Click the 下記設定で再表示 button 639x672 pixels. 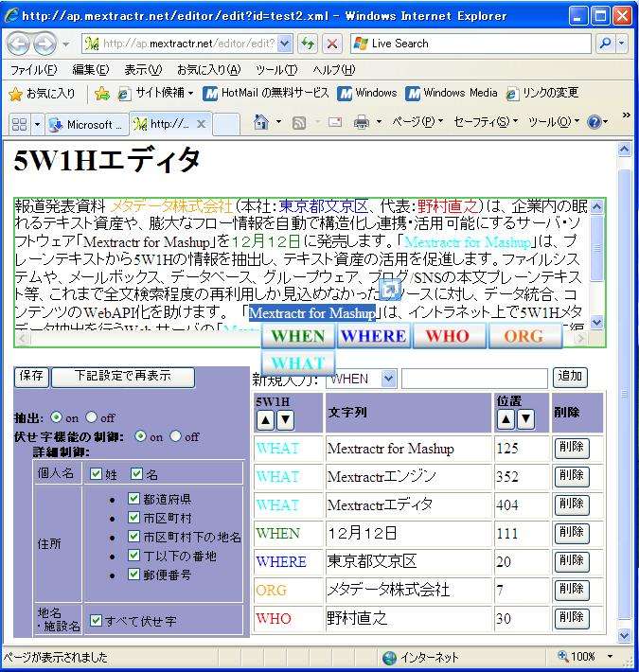coord(122,377)
